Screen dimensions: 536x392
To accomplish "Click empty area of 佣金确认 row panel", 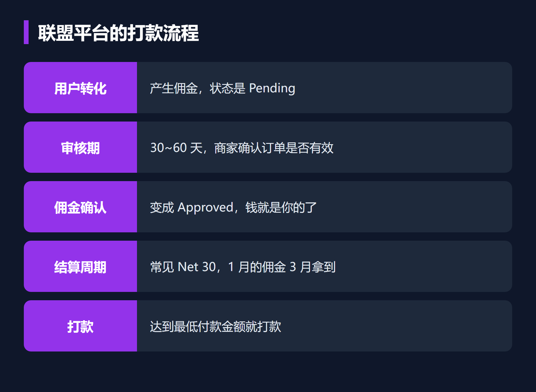I will click(x=414, y=207).
